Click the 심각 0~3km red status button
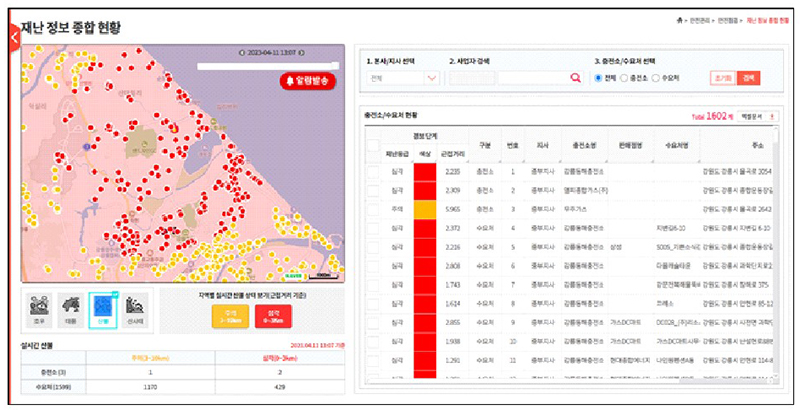 pos(271,318)
